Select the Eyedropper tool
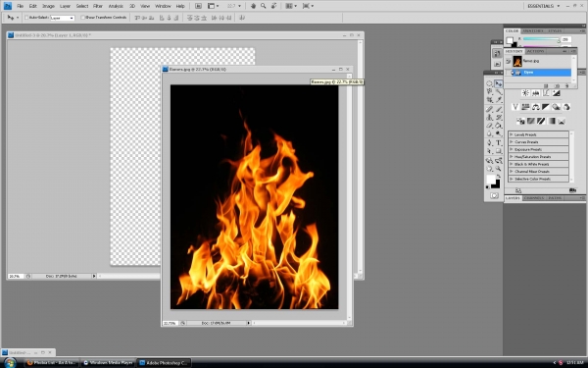 coord(499,99)
